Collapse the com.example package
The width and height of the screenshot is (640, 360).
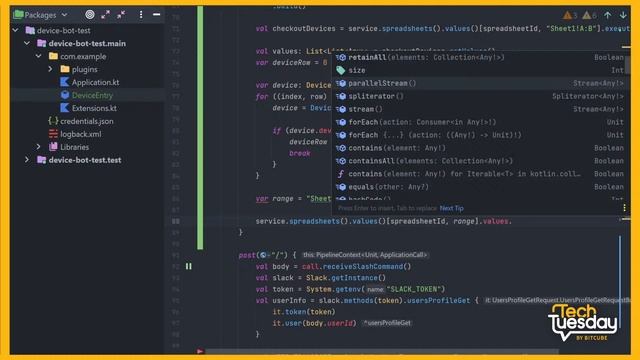(38, 56)
